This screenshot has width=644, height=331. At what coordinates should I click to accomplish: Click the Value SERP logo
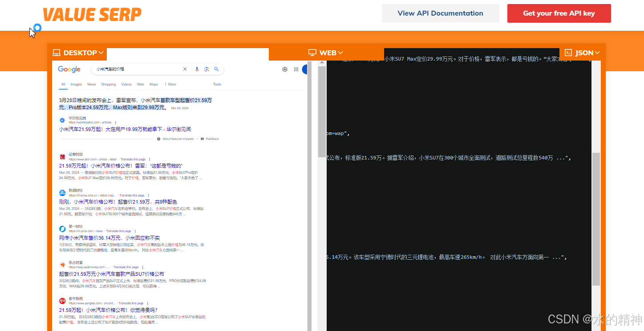[x=92, y=14]
